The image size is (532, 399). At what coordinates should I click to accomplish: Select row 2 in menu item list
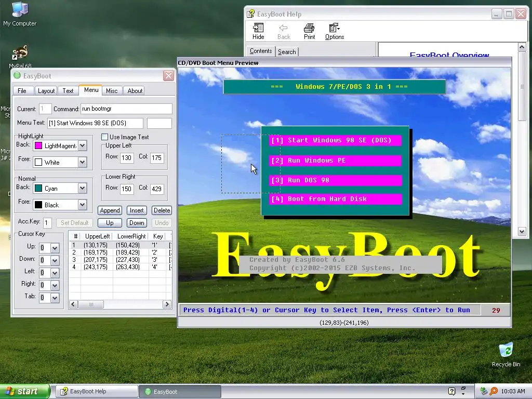(121, 252)
